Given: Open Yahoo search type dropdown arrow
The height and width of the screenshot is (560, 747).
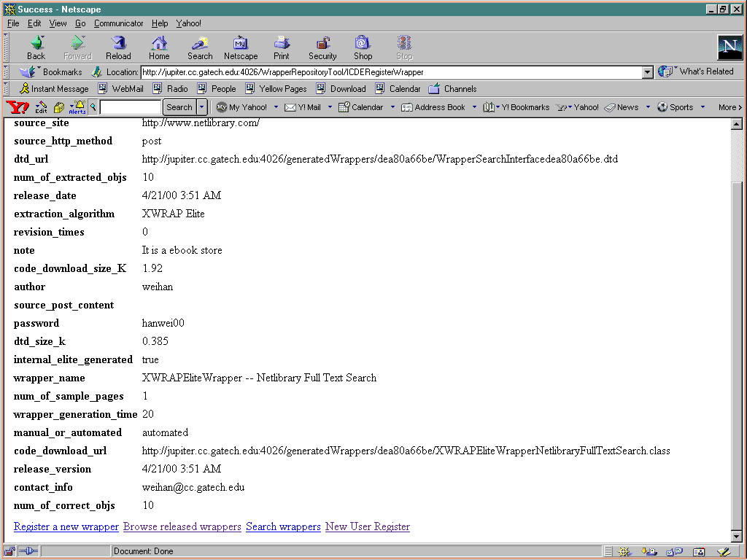Looking at the screenshot, I should pyautogui.click(x=202, y=107).
